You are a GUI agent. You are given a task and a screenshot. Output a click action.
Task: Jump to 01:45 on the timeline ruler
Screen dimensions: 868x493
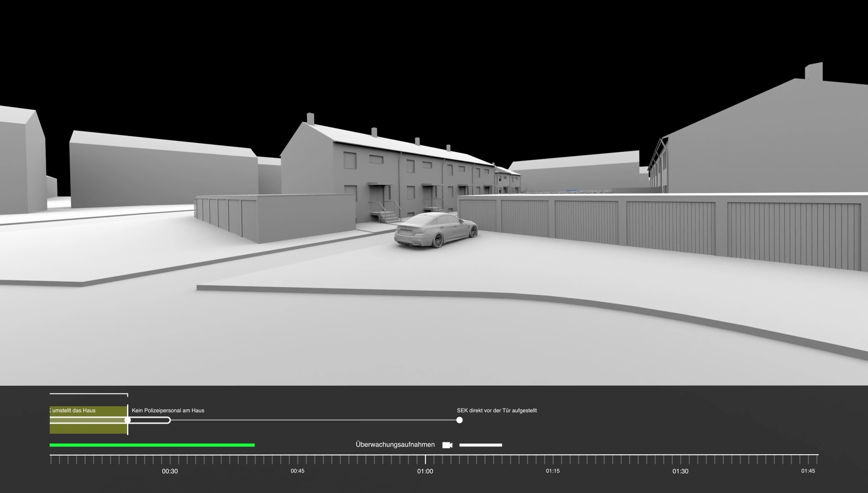(808, 460)
